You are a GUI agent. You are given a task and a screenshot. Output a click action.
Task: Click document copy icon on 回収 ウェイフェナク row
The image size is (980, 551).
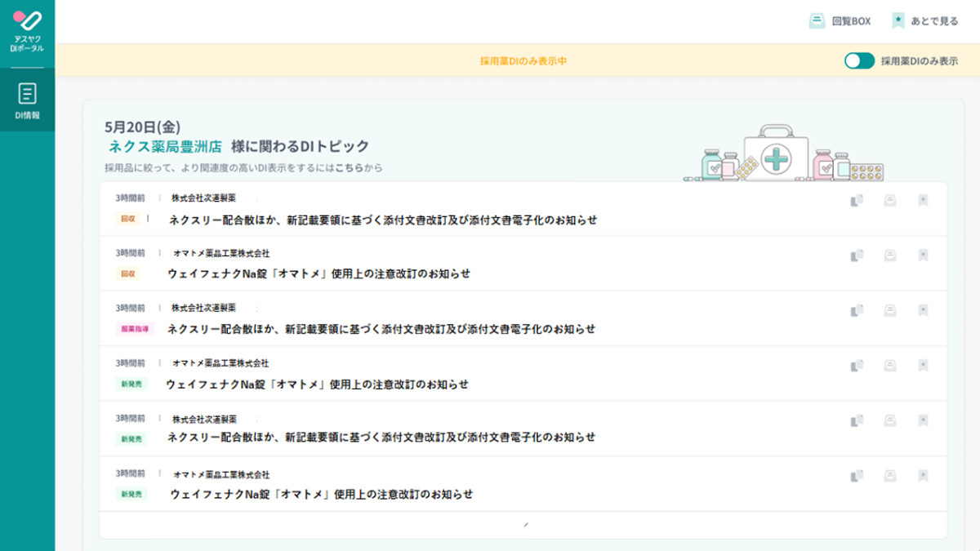pyautogui.click(x=857, y=256)
